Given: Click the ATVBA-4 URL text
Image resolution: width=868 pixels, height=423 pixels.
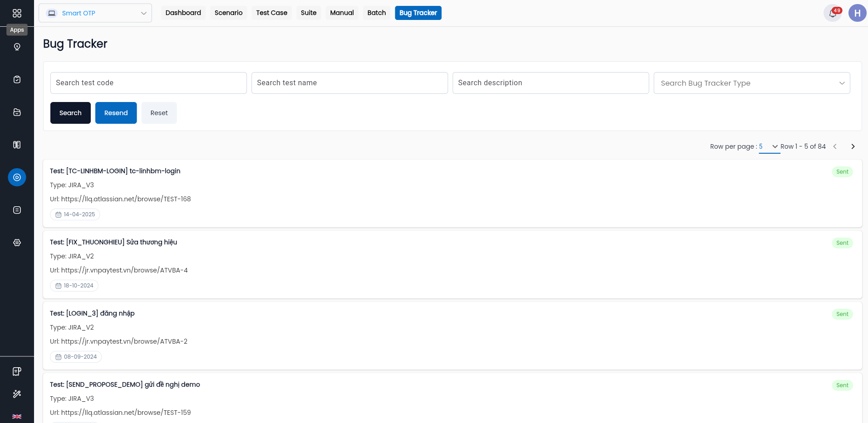Looking at the screenshot, I should coord(124,270).
